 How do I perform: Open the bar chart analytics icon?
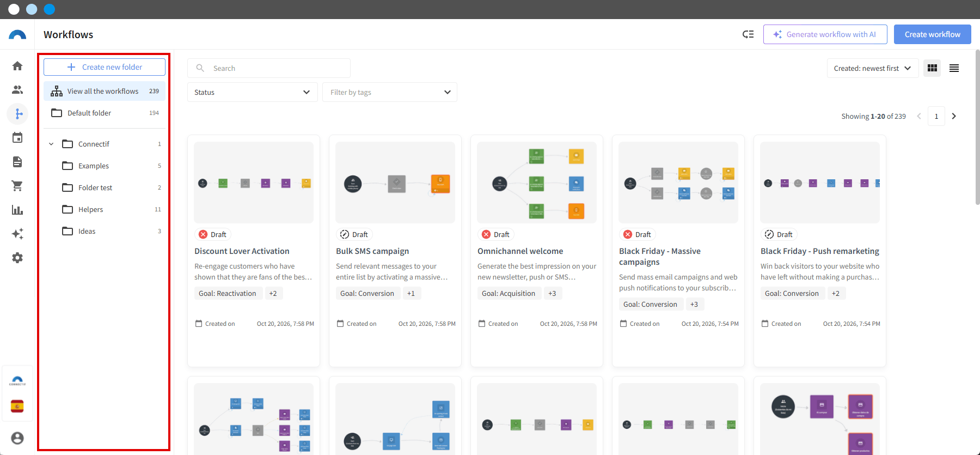tap(17, 210)
